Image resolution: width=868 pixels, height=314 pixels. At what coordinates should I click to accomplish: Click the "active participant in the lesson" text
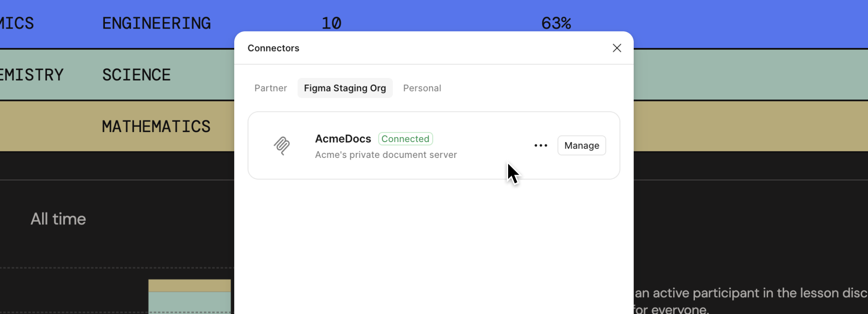(750, 293)
